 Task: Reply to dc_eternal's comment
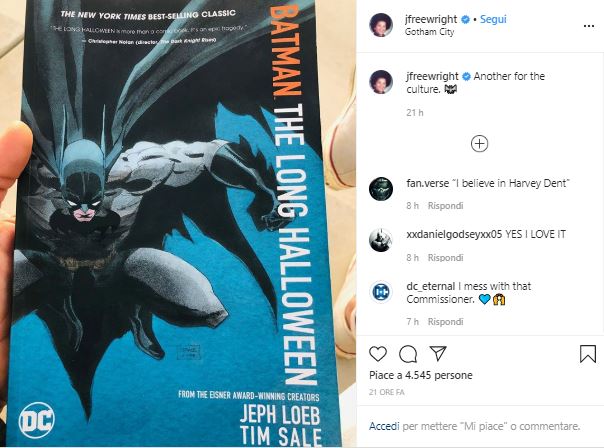click(445, 322)
